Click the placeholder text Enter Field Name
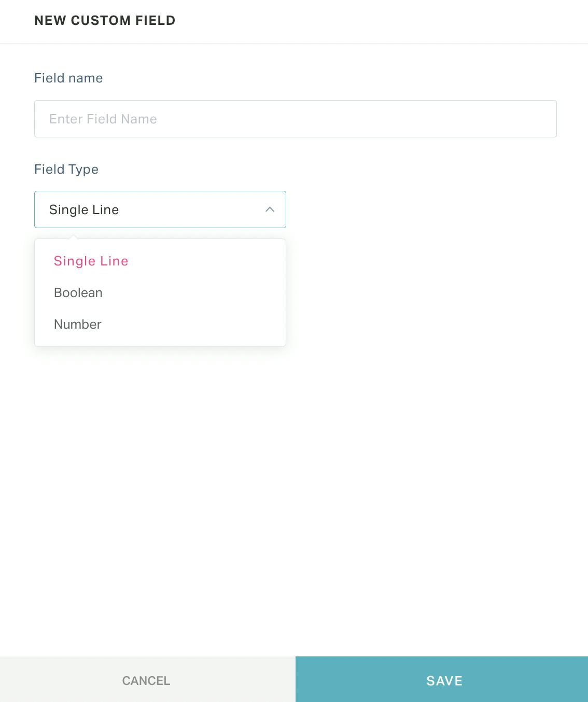The height and width of the screenshot is (702, 588). tap(103, 119)
